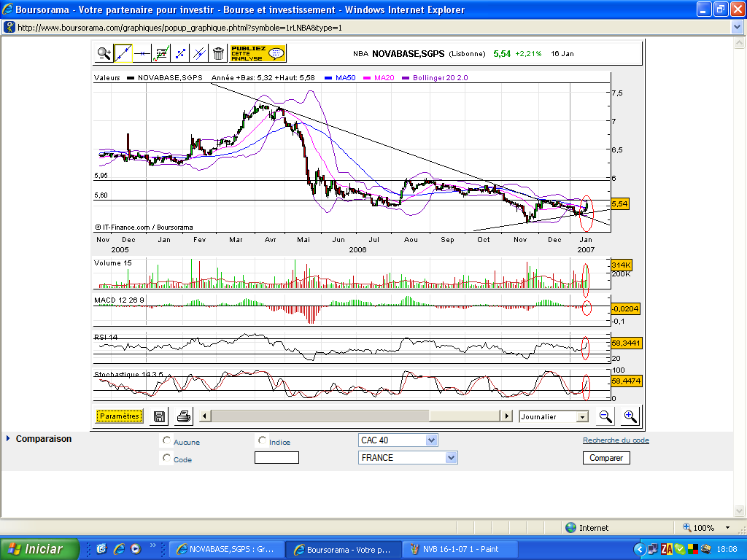This screenshot has width=747, height=560.
Task: Zoom out the chart with minus magnifier
Action: point(605,416)
